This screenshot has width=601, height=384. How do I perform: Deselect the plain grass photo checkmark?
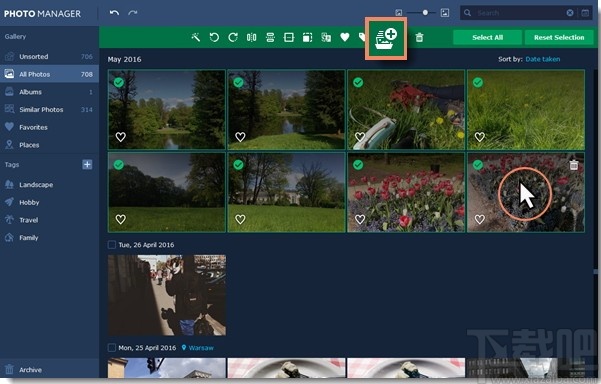(478, 82)
